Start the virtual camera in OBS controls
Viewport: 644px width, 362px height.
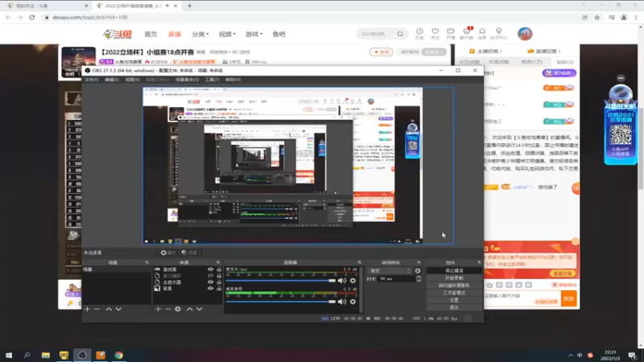pos(454,286)
